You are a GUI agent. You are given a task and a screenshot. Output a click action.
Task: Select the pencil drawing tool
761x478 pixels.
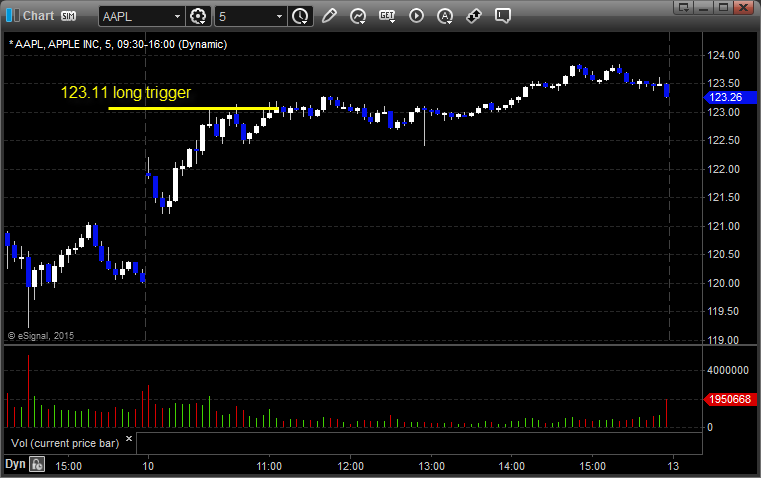pos(329,16)
